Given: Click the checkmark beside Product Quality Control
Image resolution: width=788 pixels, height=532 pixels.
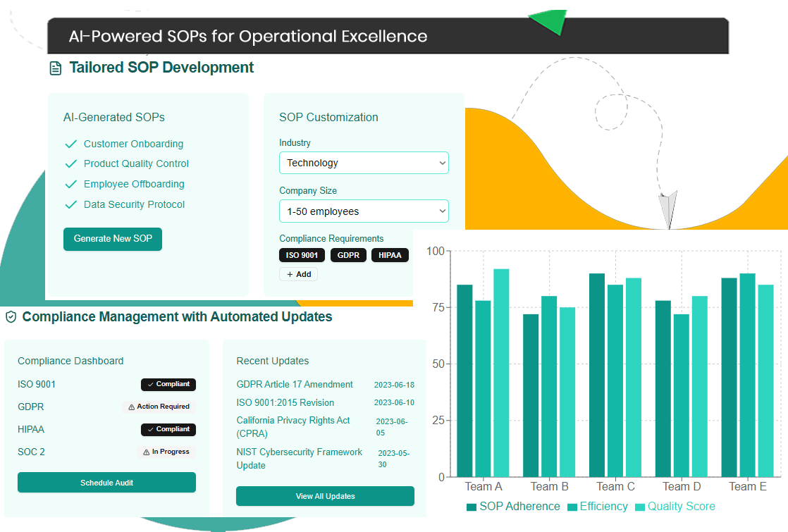Looking at the screenshot, I should pos(70,163).
